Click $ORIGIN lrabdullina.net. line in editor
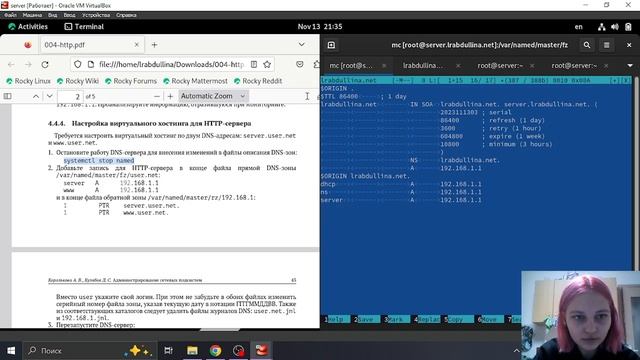 365,176
